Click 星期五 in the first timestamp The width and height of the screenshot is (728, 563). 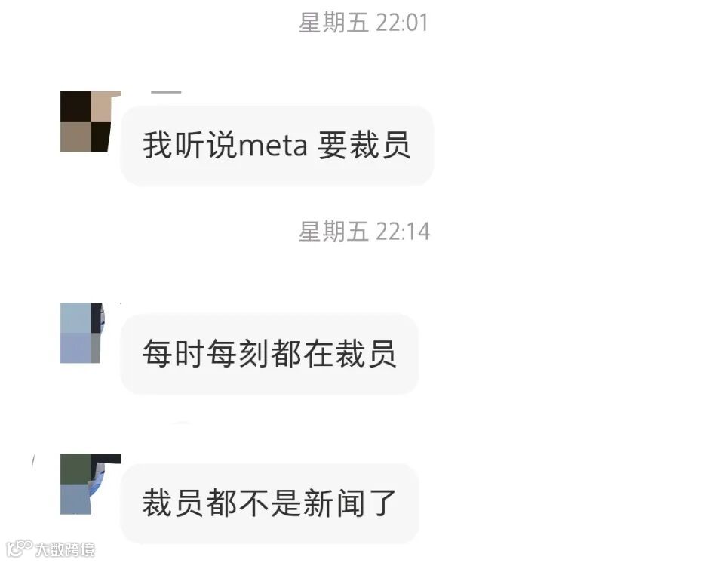pos(333,23)
